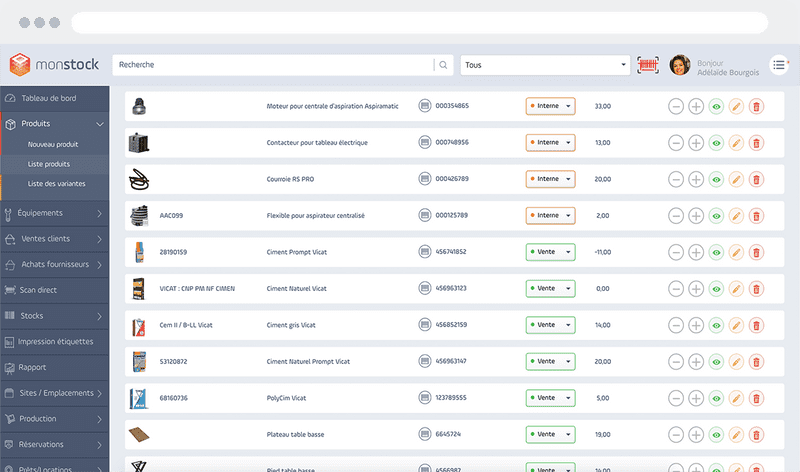
Task: Delete the Courroie RS PRO product
Action: pyautogui.click(x=756, y=179)
